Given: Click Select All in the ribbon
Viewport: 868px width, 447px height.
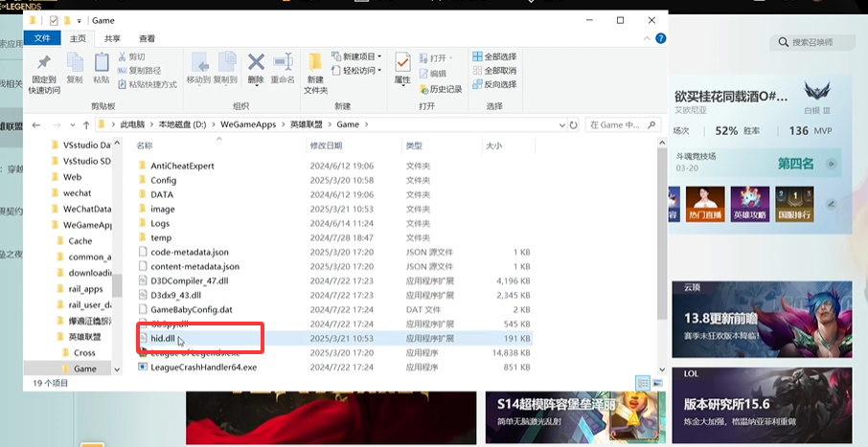Looking at the screenshot, I should 493,56.
